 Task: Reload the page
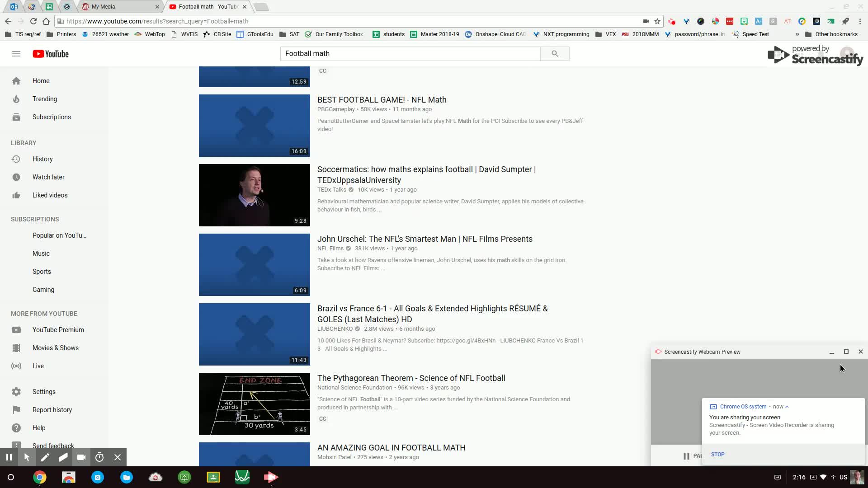click(33, 21)
